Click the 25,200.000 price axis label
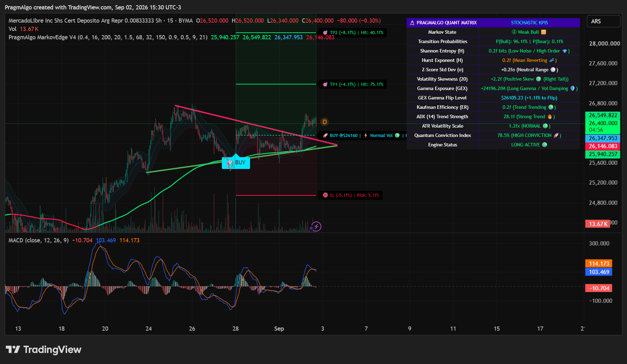The image size is (627, 364). click(603, 183)
